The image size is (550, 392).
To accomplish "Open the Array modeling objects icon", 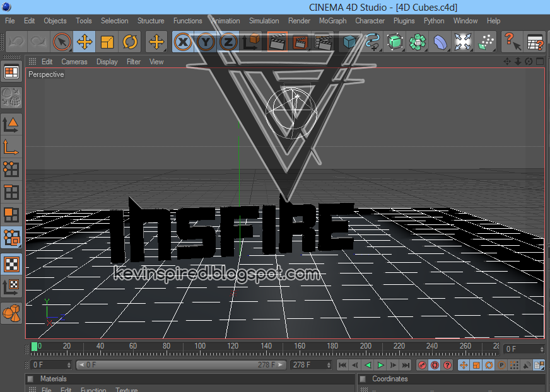I will tap(418, 42).
